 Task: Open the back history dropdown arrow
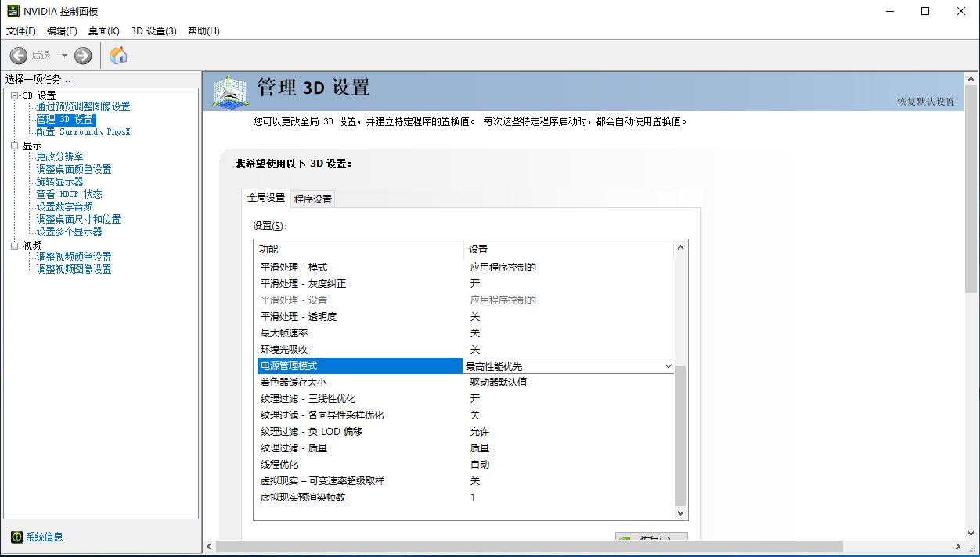point(64,56)
